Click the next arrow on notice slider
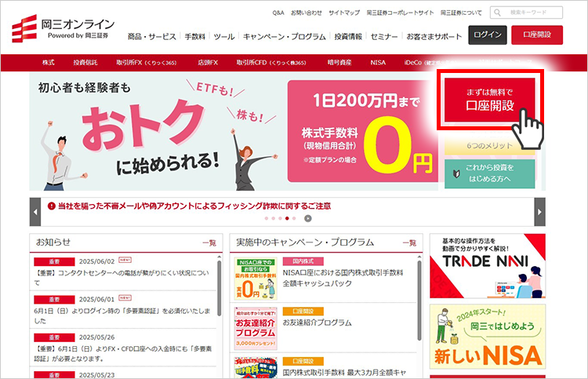This screenshot has height=379, width=588. (539, 212)
